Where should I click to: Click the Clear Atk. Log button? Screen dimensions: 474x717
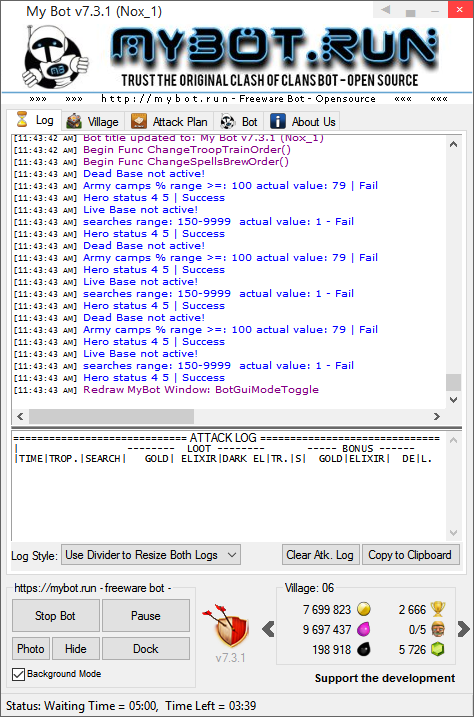(320, 555)
